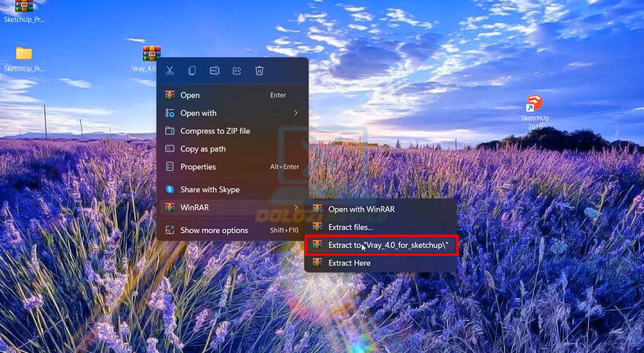The image size is (644, 353).
Task: Select Extract files... in WinRAR submenu
Action: (x=350, y=227)
